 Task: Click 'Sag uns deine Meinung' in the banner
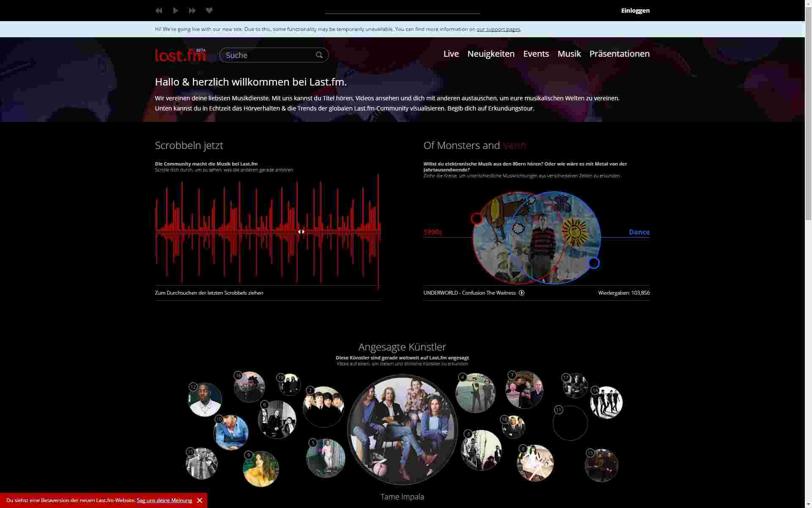(163, 500)
